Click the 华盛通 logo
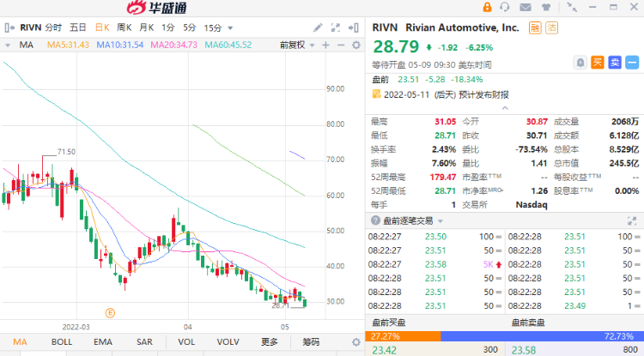Image resolution: width=644 pixels, height=356 pixels. [x=157, y=8]
